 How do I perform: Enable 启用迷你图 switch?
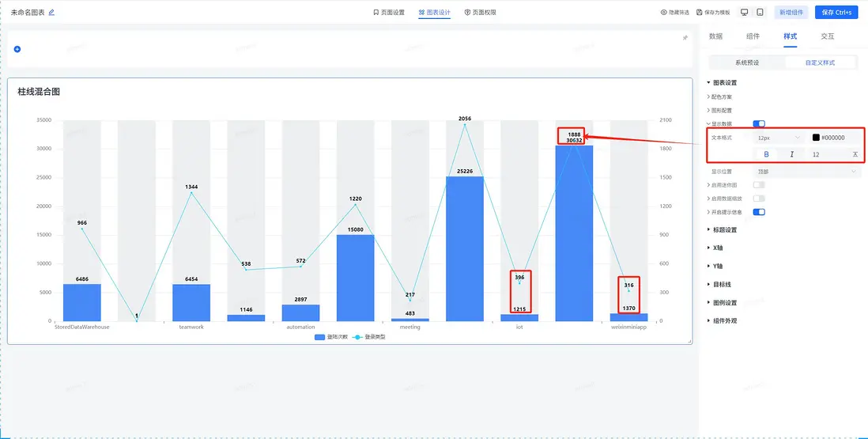[759, 185]
